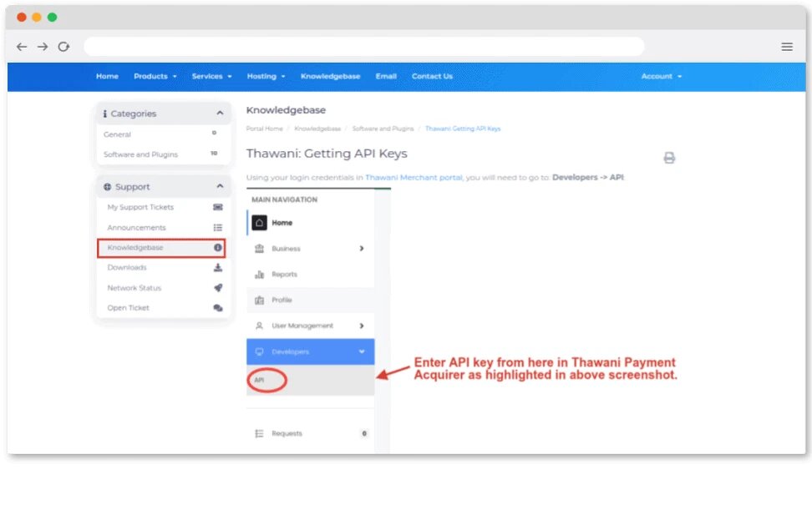This screenshot has height=520, width=812.
Task: Open the Products dropdown menu
Action: click(x=155, y=77)
